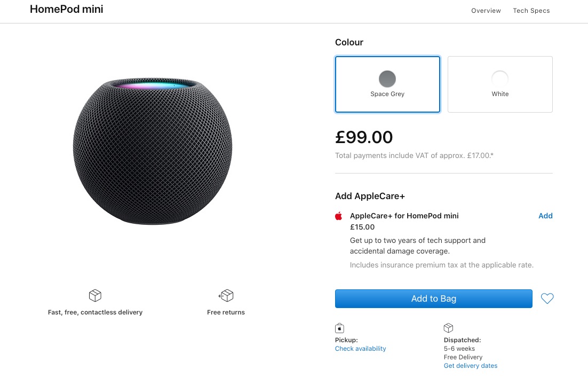This screenshot has width=588, height=378.
Task: Click the Free returns text label
Action: tap(226, 312)
